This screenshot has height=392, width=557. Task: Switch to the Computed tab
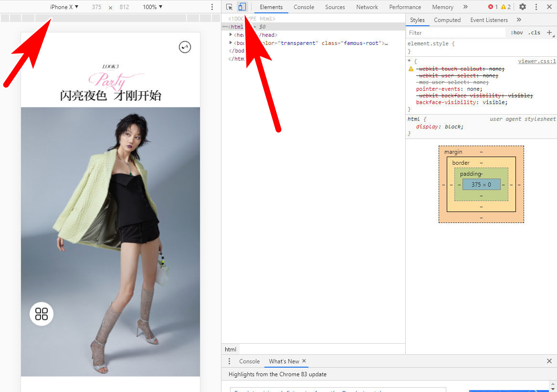[447, 20]
